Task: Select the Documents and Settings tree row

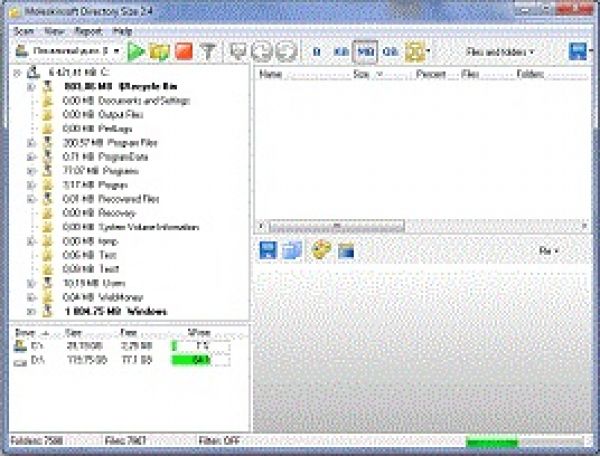Action: [126, 101]
